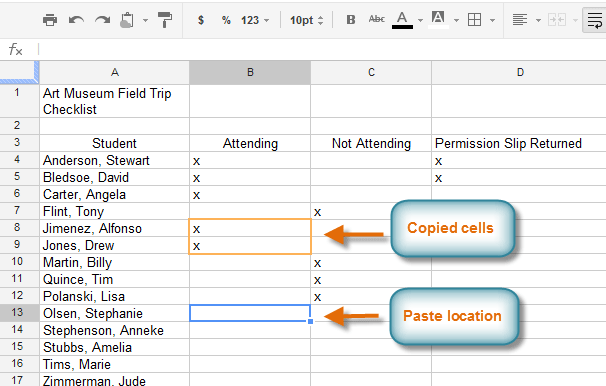
Task: Select the Martin, Billy cell
Action: click(x=114, y=262)
